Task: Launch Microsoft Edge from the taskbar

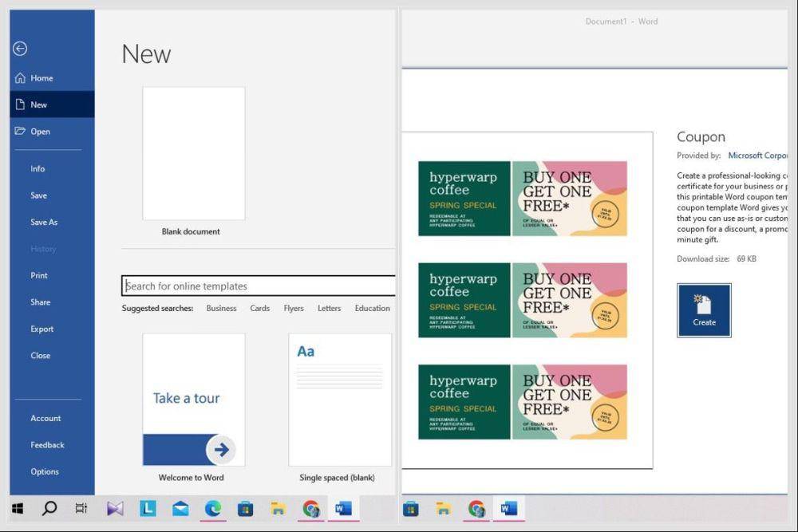Action: click(213, 508)
